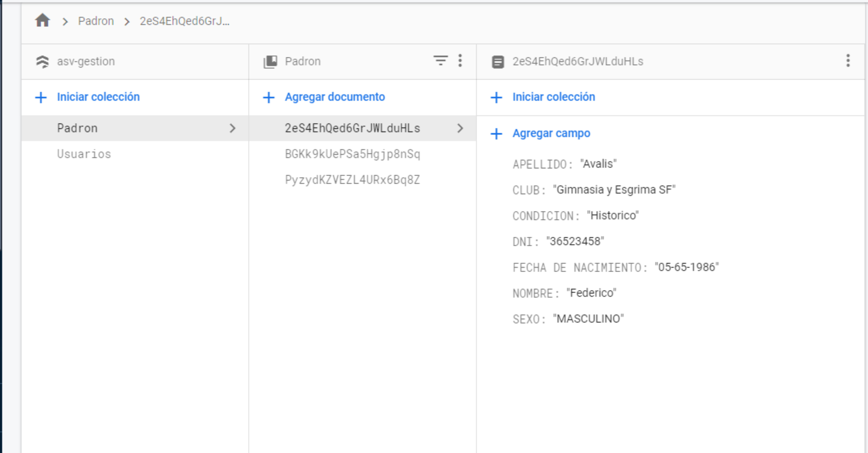Open document PyzydKZVEZL4URx6Bq8Z

point(352,180)
